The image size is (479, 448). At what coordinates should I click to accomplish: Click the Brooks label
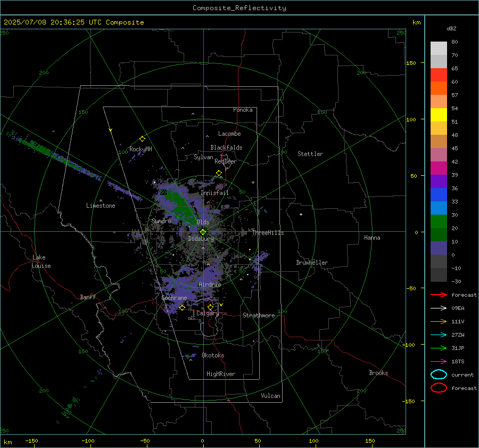pos(378,373)
